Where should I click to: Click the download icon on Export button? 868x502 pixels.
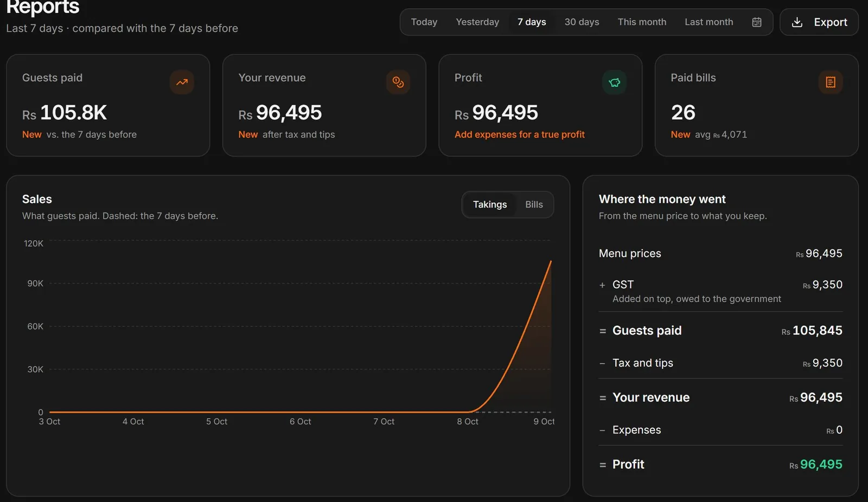click(x=797, y=22)
